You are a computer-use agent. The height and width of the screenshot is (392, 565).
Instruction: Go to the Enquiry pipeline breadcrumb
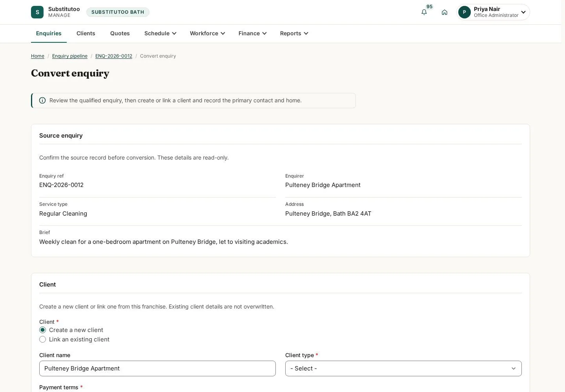point(70,56)
